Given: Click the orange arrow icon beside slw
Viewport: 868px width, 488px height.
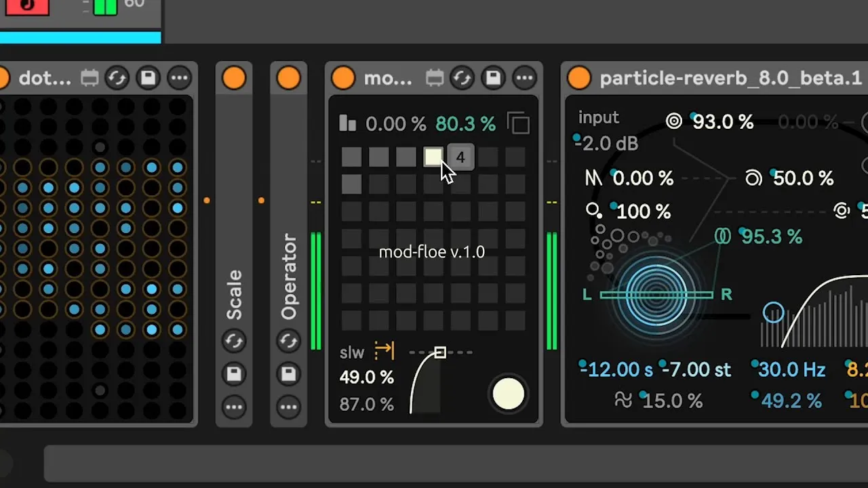Looking at the screenshot, I should [x=384, y=350].
